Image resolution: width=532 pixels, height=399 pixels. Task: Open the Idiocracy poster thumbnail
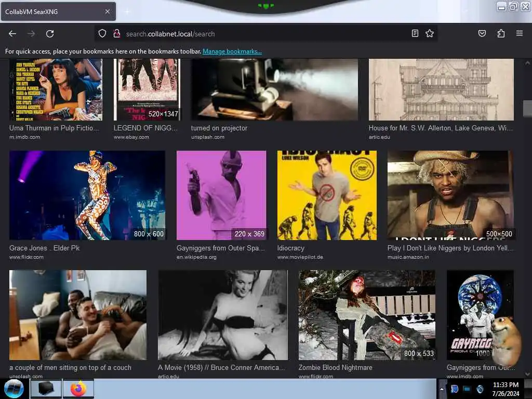[x=327, y=195]
